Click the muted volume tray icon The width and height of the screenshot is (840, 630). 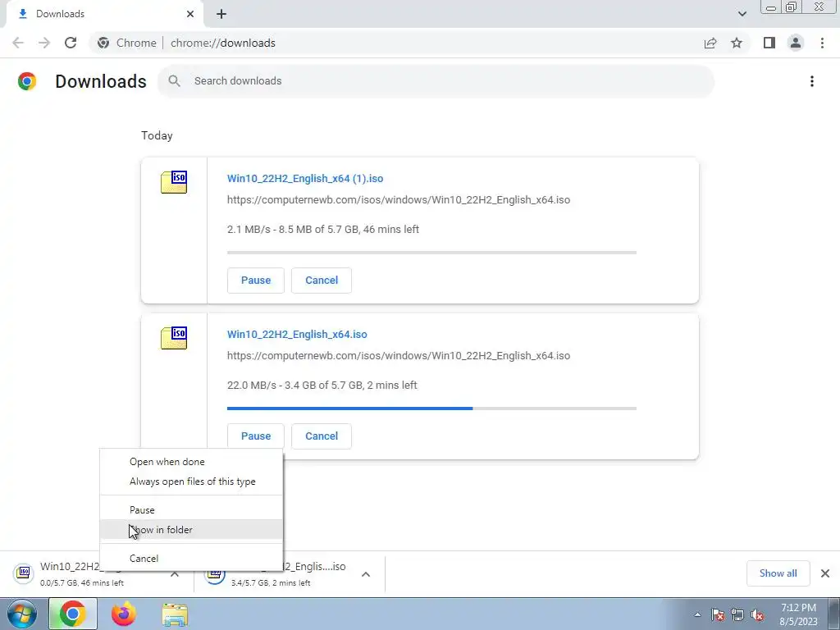tap(757, 614)
